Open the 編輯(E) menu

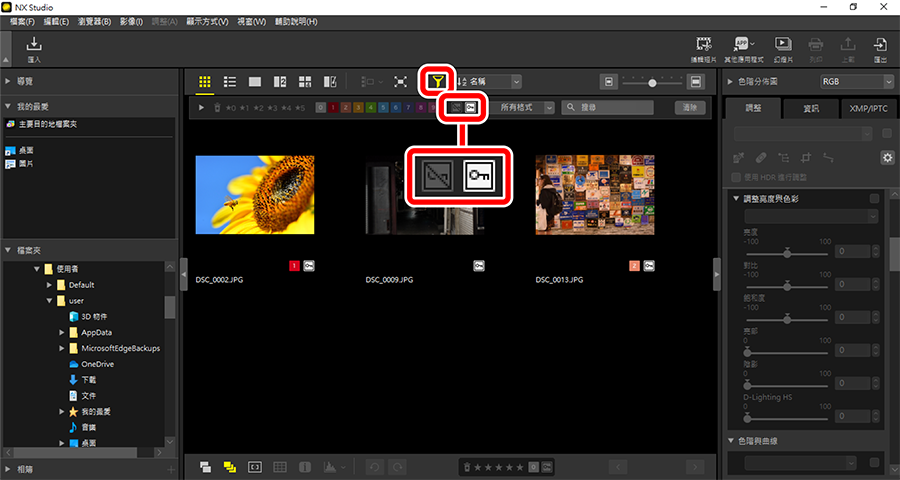[56, 22]
